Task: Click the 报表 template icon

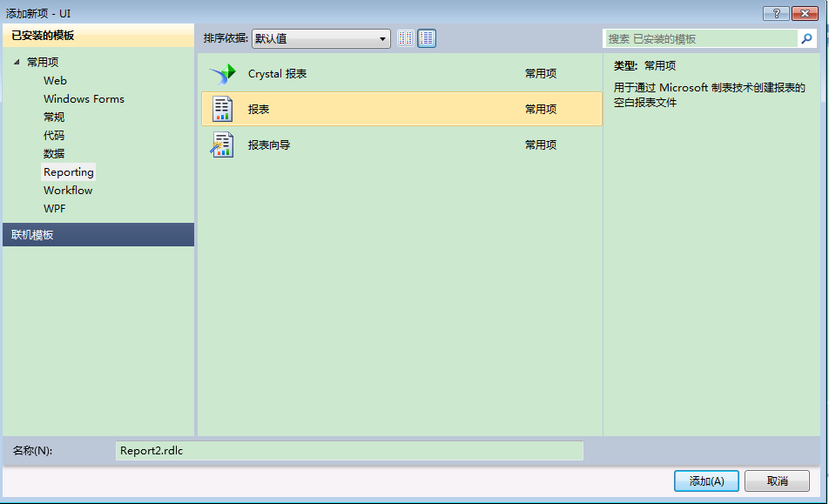Action: 223,110
